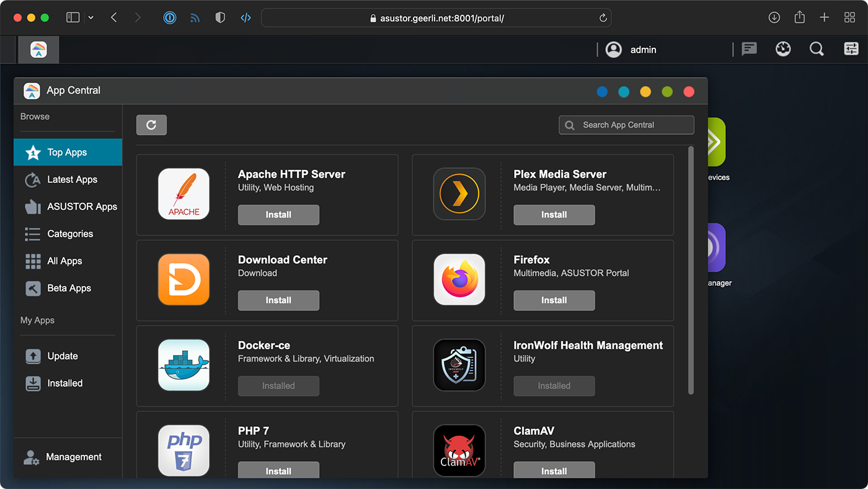
Task: Click the PHP 7 app icon
Action: [x=184, y=451]
